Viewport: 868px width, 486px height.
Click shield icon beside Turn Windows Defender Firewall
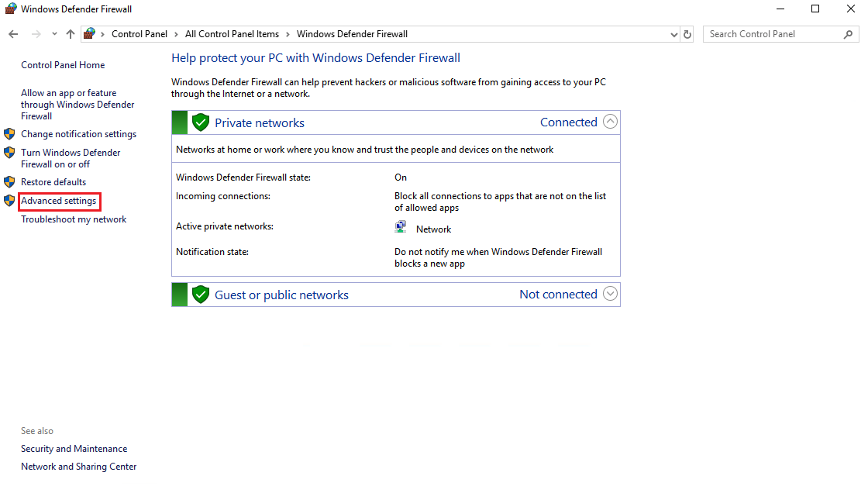9,152
